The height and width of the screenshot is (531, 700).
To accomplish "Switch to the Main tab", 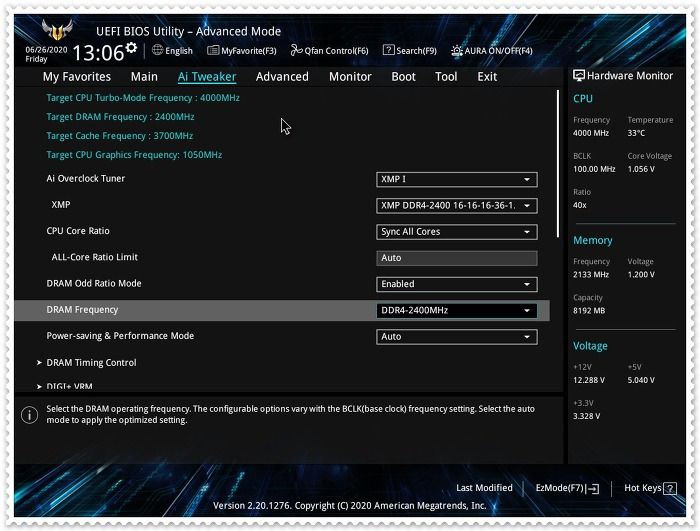I will pyautogui.click(x=144, y=77).
